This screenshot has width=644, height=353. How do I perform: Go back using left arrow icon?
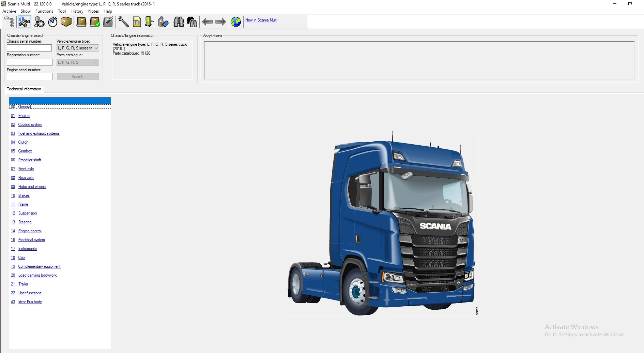pos(207,22)
